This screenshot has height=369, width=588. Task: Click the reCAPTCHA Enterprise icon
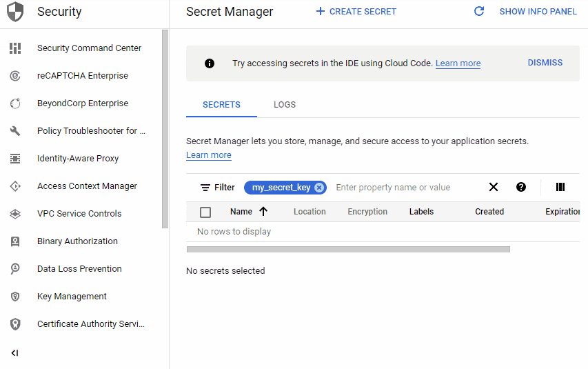click(15, 76)
